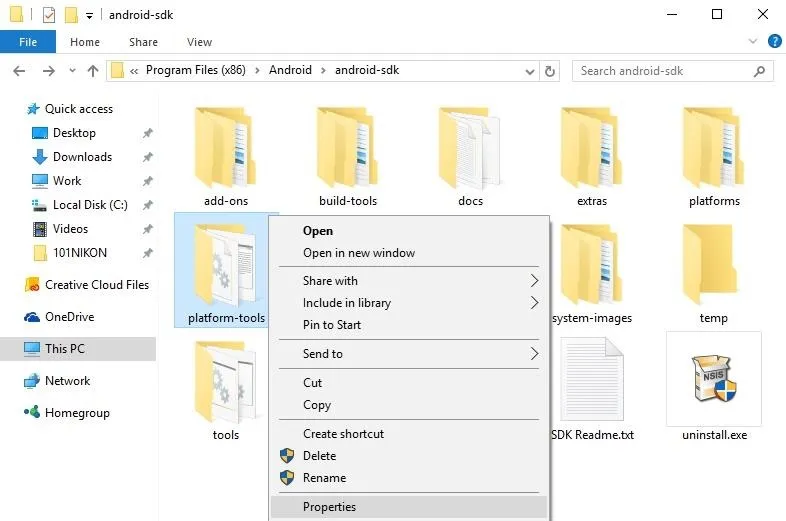Expand the Share with submenu arrow
Screen dimensions: 786x521
(x=534, y=281)
